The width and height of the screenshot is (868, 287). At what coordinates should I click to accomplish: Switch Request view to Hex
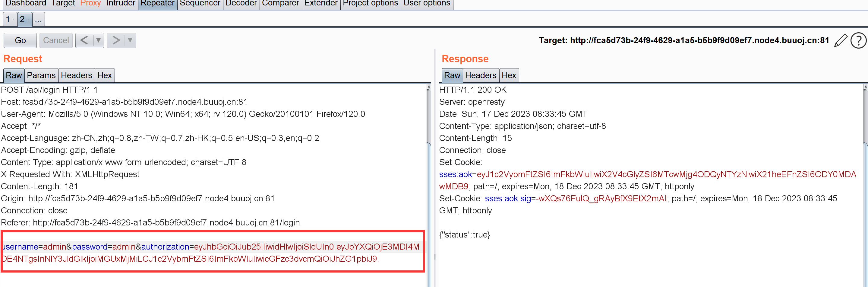(104, 75)
